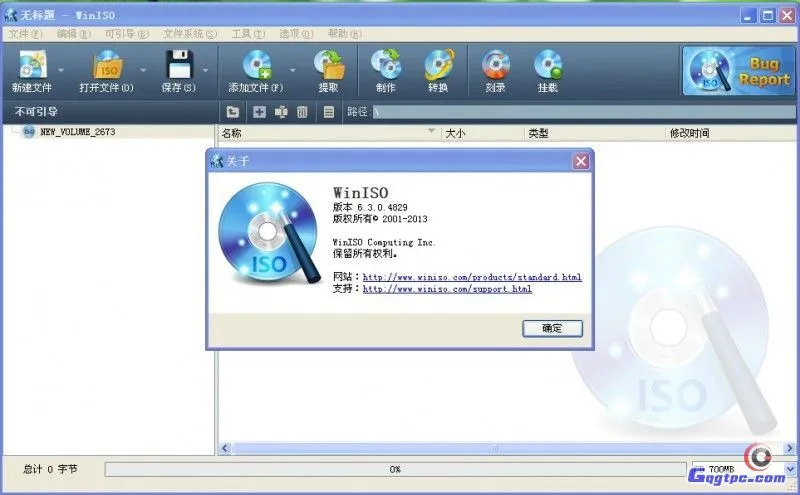Click the WinISO logo in the About dialog
Viewport: 800px width, 495px height.
click(x=269, y=233)
